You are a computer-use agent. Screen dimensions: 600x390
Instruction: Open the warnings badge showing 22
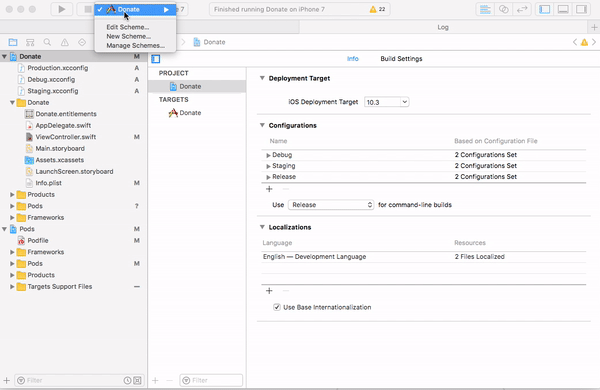point(377,9)
